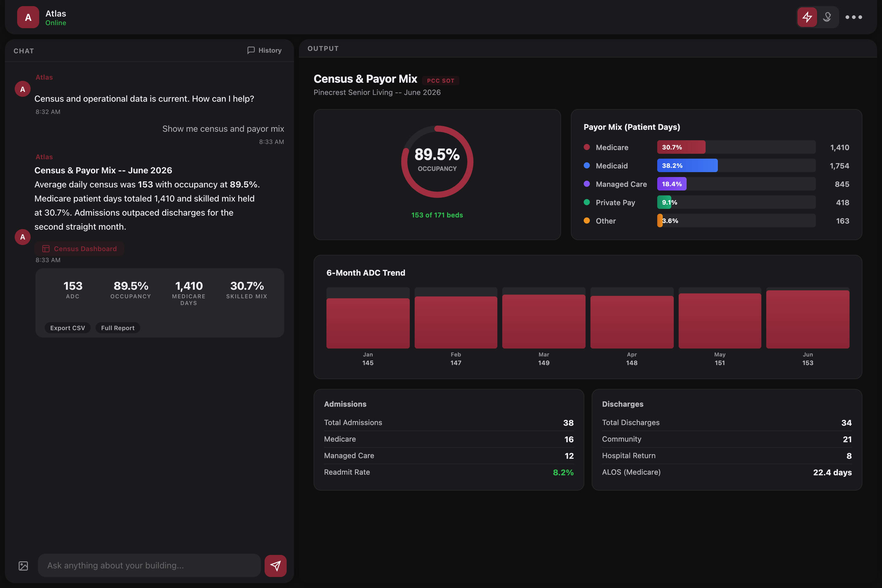Click the Atlas avatar beside first message
This screenshot has height=588, width=882.
(22, 89)
